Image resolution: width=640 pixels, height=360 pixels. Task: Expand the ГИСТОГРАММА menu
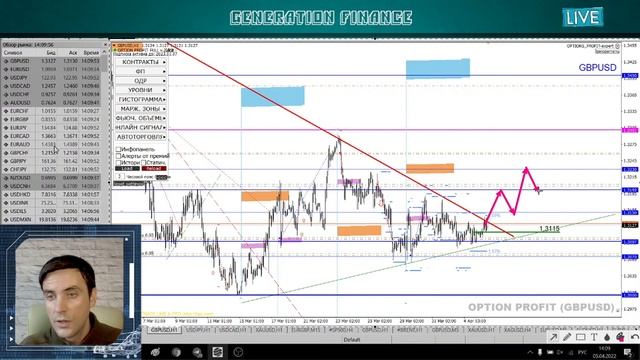(x=141, y=99)
